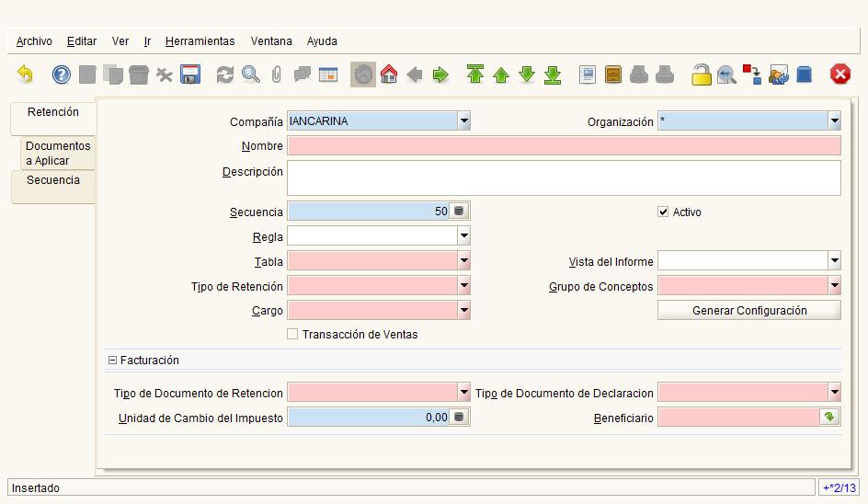Click the greyed Delete Record trash icon
This screenshot has height=504, width=868.
point(139,74)
